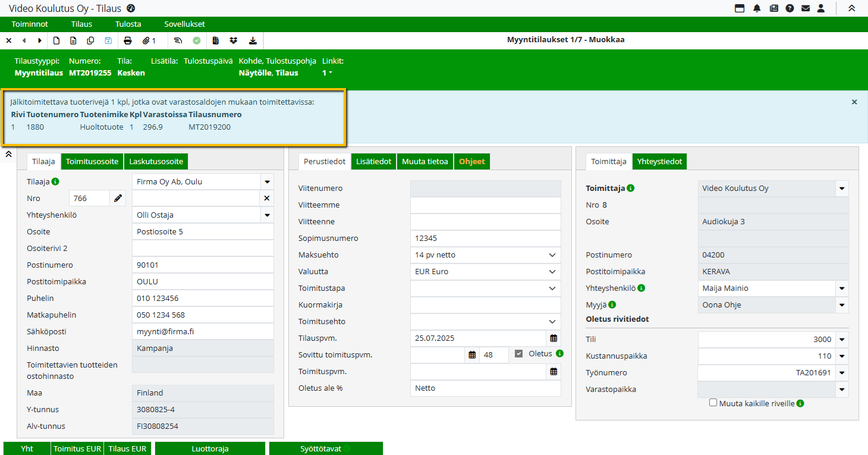Click the printer icon in the toolbar
Image resolution: width=868 pixels, height=455 pixels.
(127, 40)
